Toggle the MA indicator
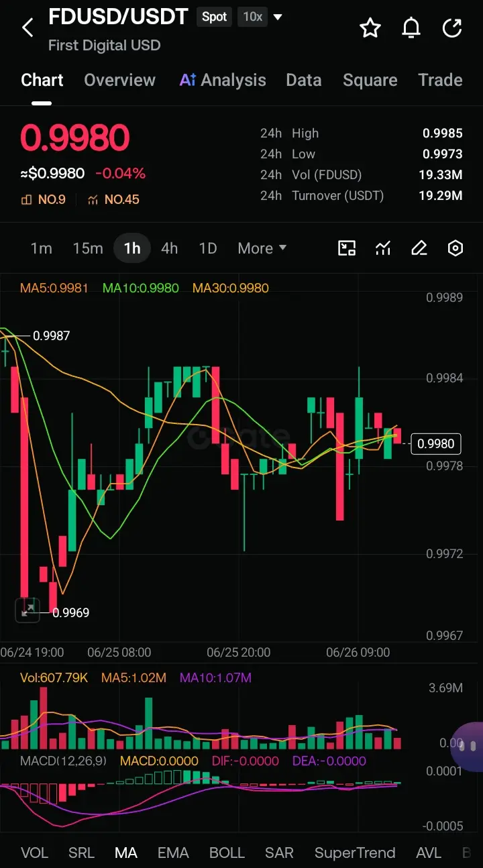The image size is (483, 868). point(126,853)
